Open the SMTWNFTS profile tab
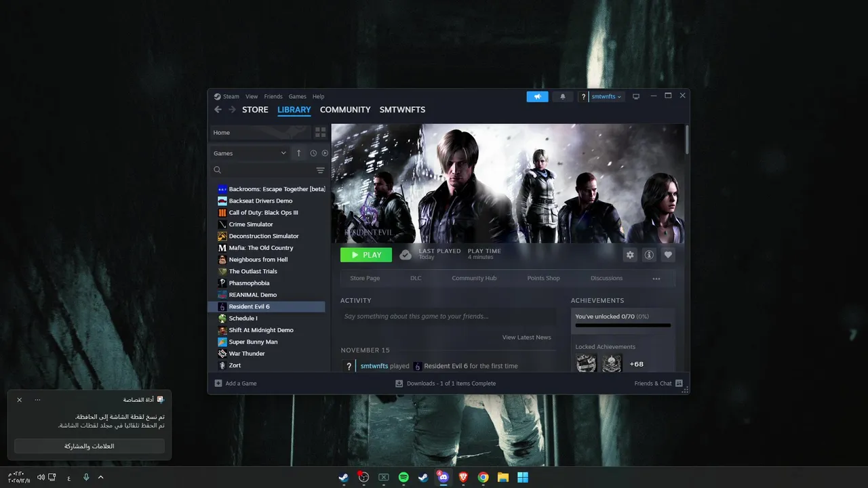 [402, 110]
